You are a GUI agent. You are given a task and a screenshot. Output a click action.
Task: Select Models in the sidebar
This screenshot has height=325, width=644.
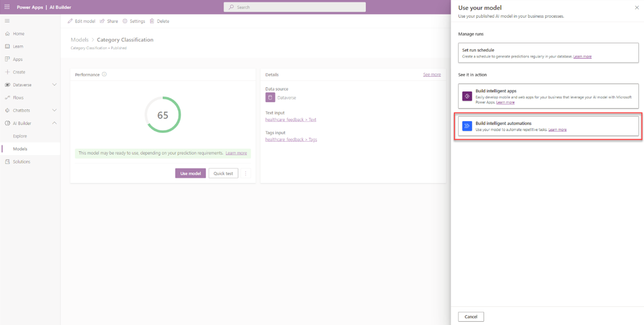[x=30, y=149]
